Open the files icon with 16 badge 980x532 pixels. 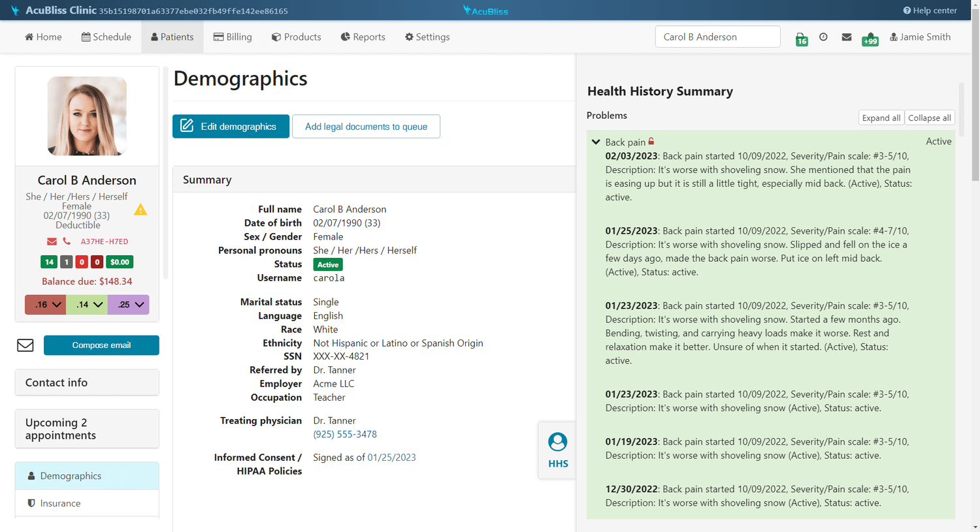[801, 37]
